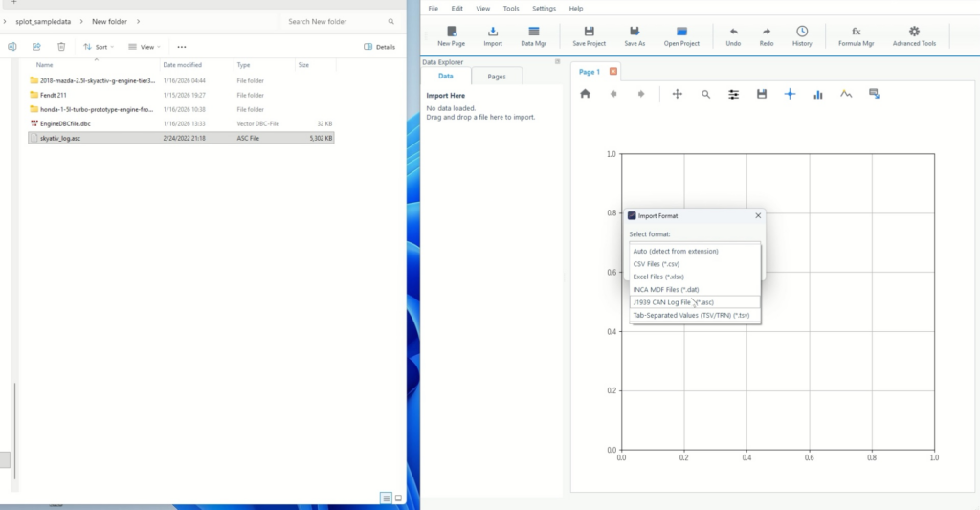Open plot configure sliders icon

[x=734, y=94]
